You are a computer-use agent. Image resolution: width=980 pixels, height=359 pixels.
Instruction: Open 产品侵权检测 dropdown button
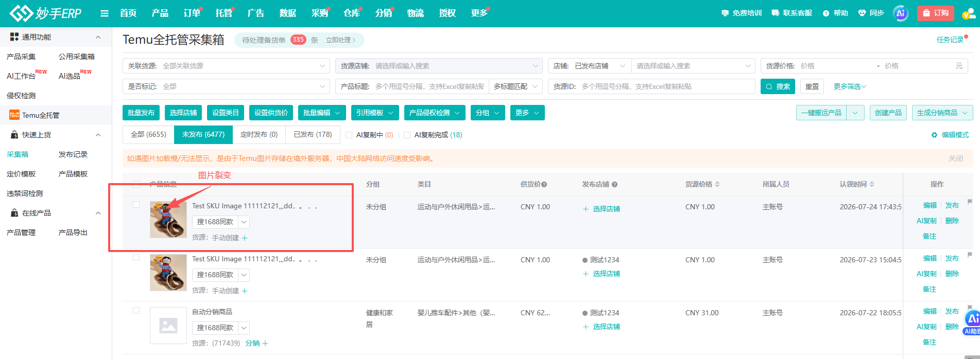(x=435, y=113)
